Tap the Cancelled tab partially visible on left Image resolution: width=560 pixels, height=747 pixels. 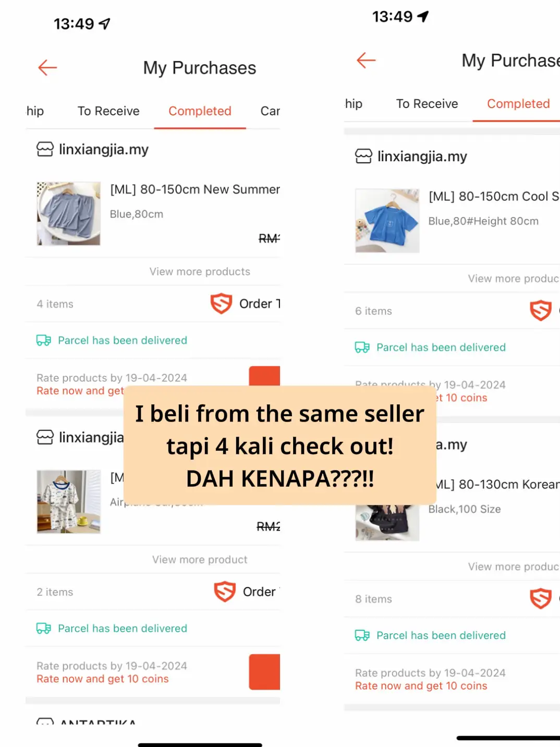click(270, 111)
